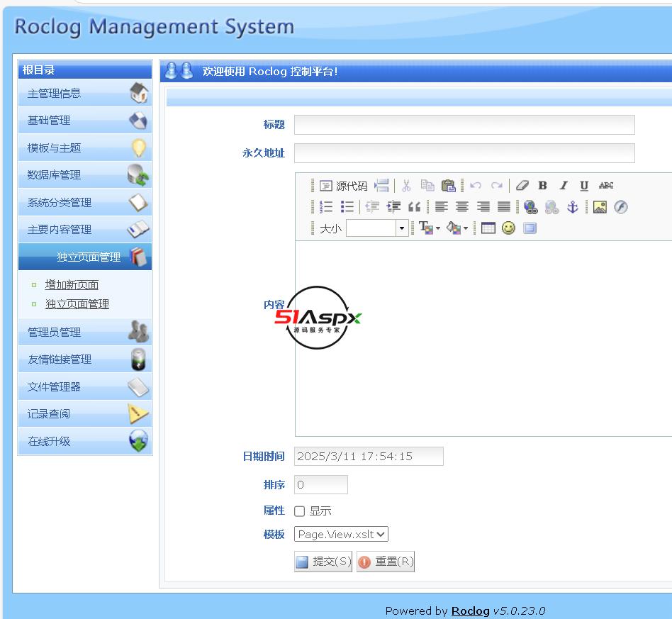Expand 数据库管理 sidebar section
The image size is (672, 619).
point(85,175)
